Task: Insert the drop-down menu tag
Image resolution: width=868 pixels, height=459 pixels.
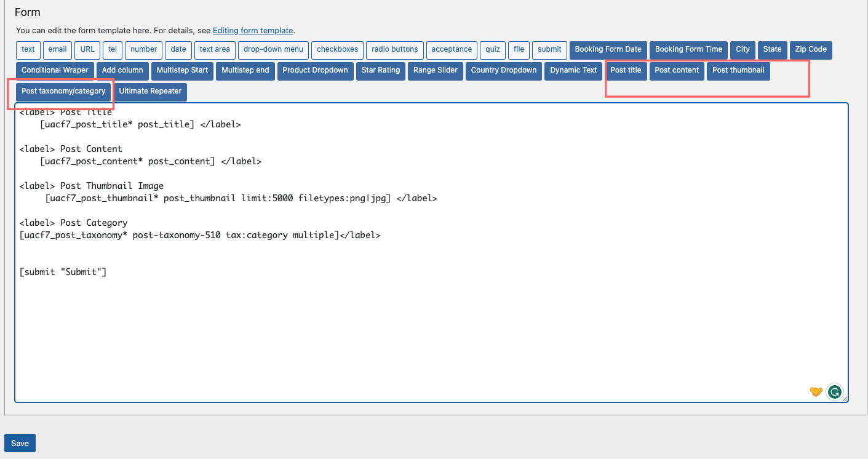Action: click(273, 50)
